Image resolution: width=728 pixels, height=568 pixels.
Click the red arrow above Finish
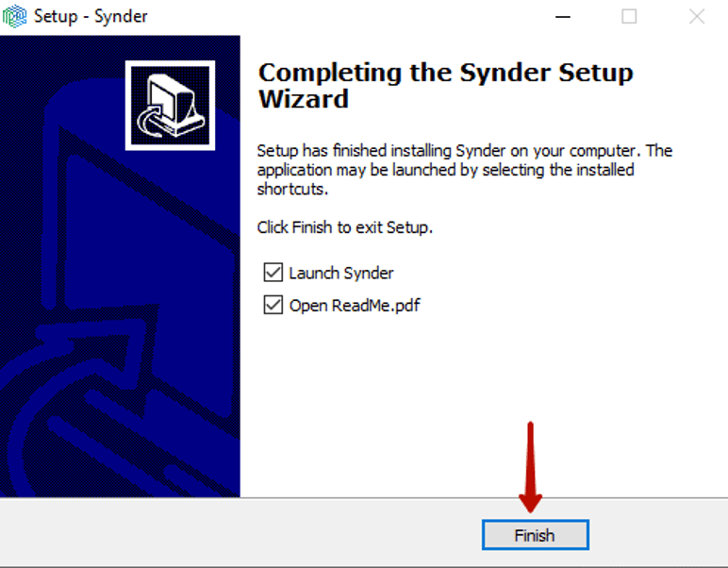point(530,467)
